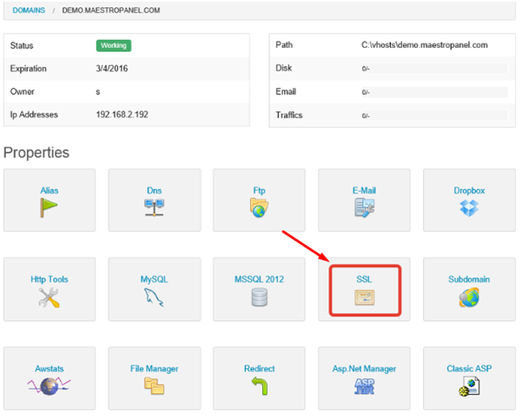
Task: Click the Awstats link label
Action: pos(50,369)
